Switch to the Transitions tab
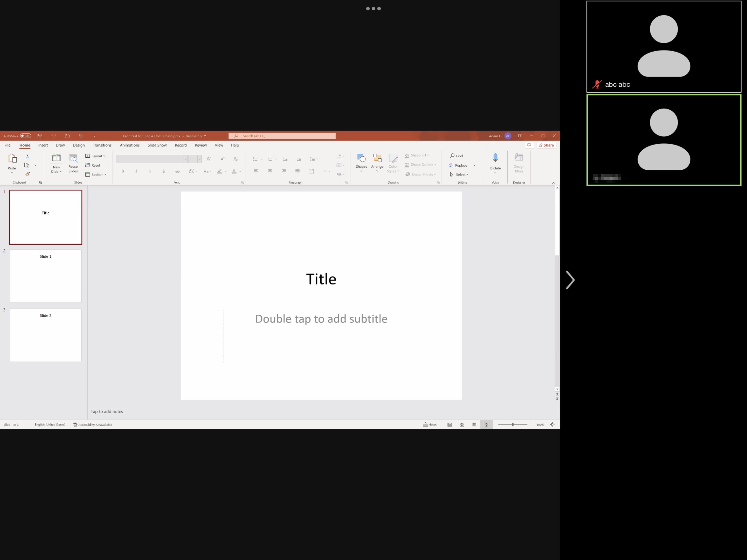The image size is (747, 560). pyautogui.click(x=102, y=145)
